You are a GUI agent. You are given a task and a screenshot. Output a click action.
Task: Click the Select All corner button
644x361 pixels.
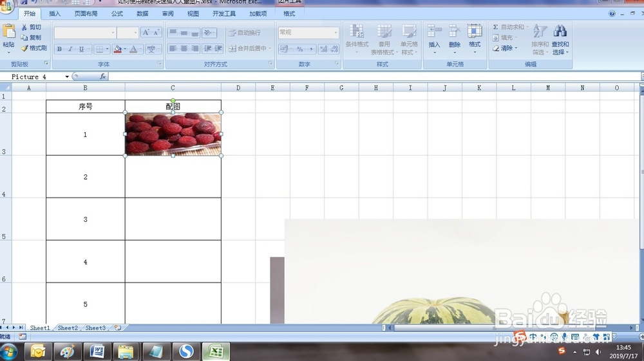coord(5,88)
